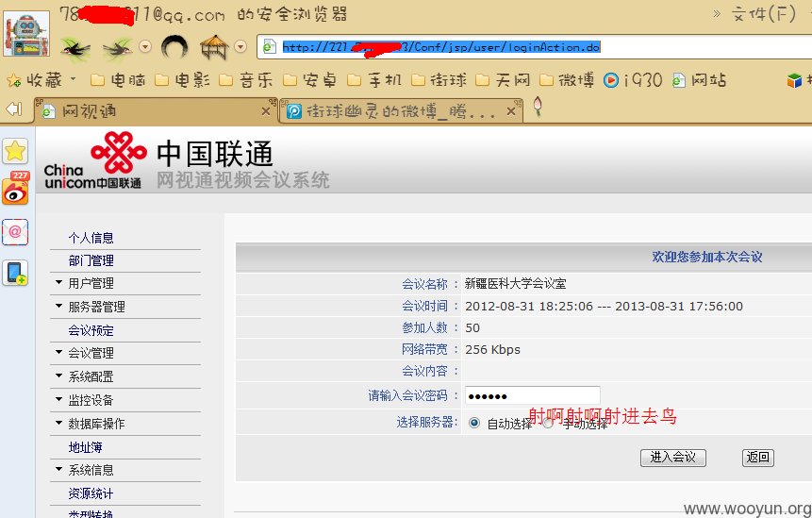Open 会议预定 in side menu

[x=91, y=330]
